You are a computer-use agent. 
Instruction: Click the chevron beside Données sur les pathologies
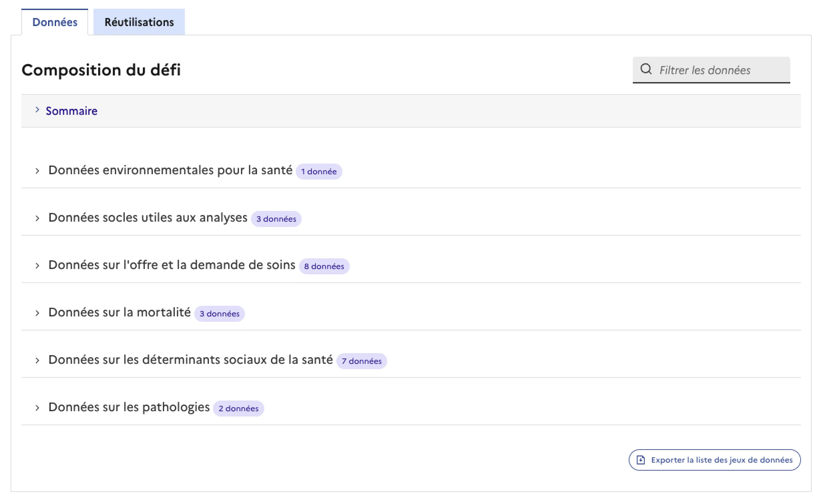click(x=38, y=407)
